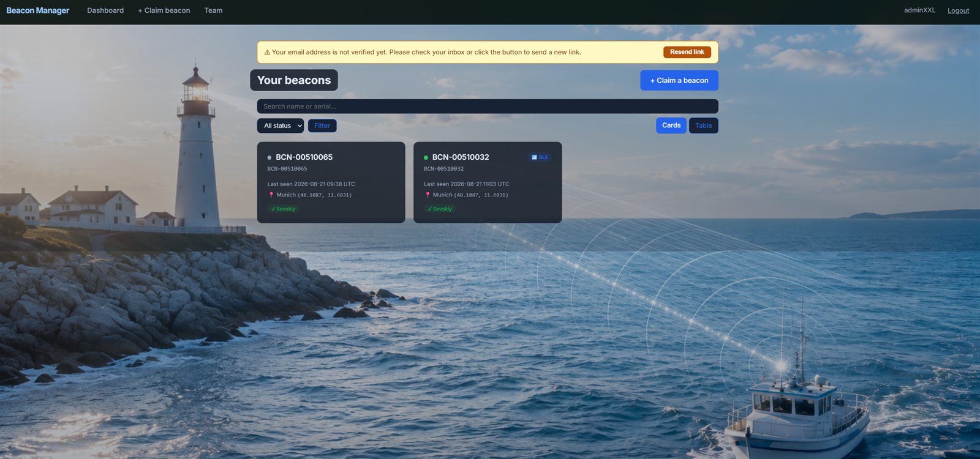Viewport: 980px width, 459px height.
Task: Click the adminXXL username in the header
Action: click(920, 10)
